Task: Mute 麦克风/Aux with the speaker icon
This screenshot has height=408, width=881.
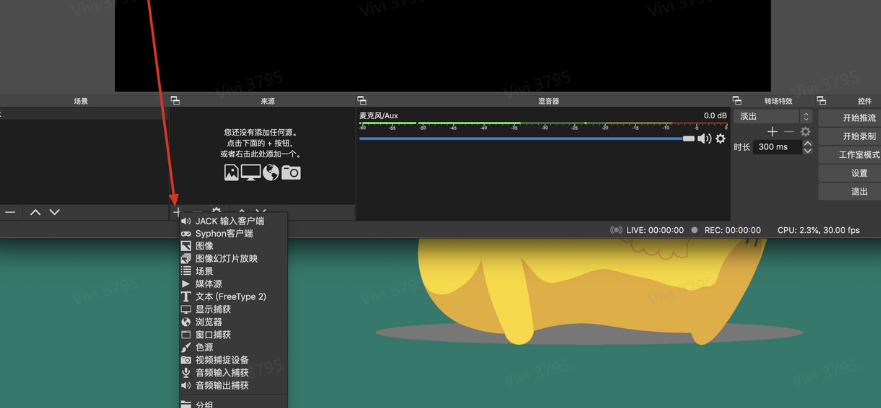Action: pyautogui.click(x=704, y=138)
